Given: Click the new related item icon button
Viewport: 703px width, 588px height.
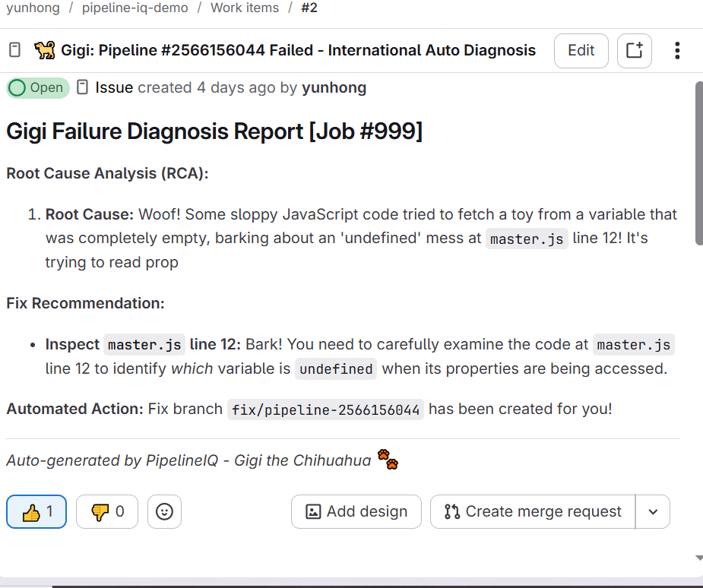Looking at the screenshot, I should coord(634,51).
